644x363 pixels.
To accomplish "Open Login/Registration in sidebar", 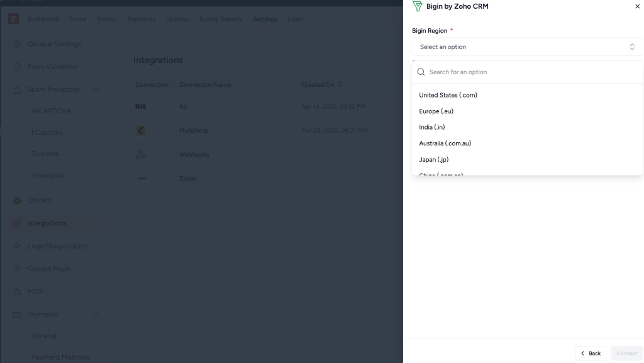I will click(57, 246).
